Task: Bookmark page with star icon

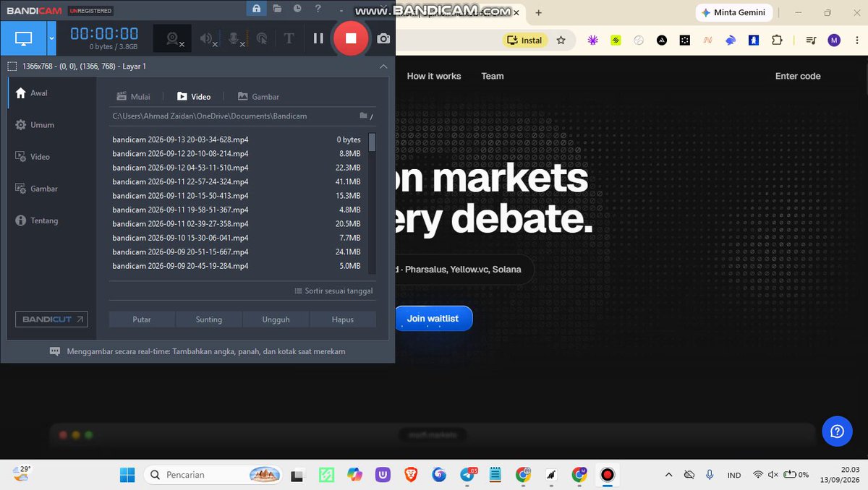Action: pyautogui.click(x=561, y=40)
